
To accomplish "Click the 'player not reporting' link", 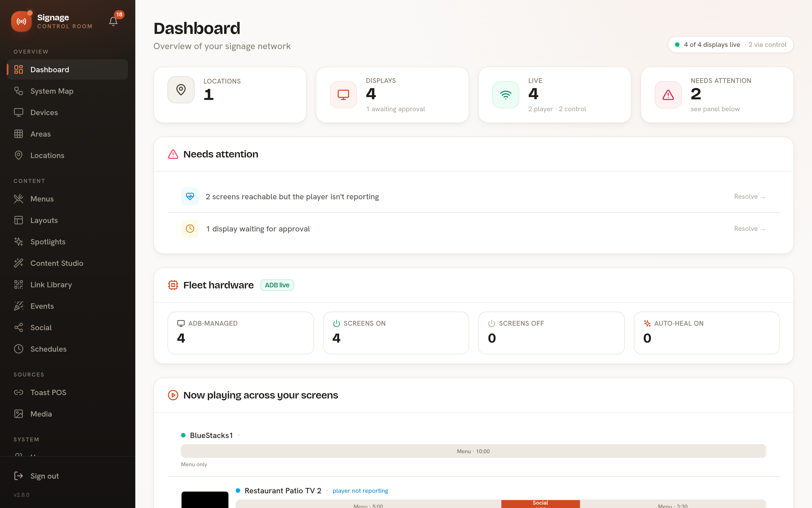I will pos(360,491).
